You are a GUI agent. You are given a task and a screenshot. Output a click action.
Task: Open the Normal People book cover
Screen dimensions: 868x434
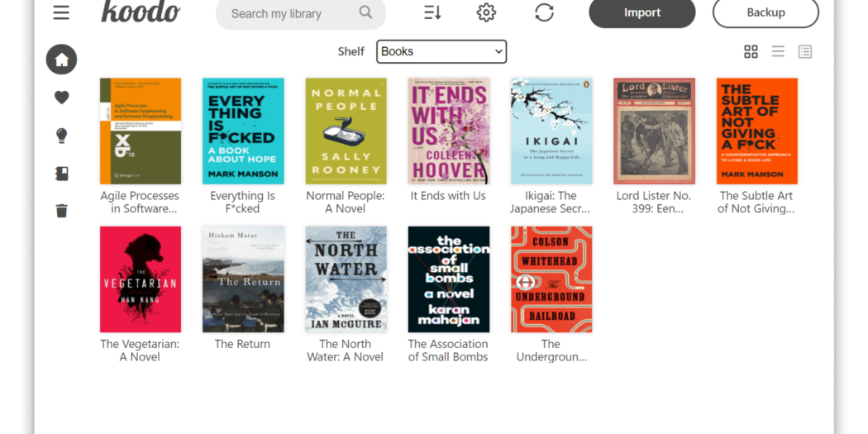(x=346, y=131)
